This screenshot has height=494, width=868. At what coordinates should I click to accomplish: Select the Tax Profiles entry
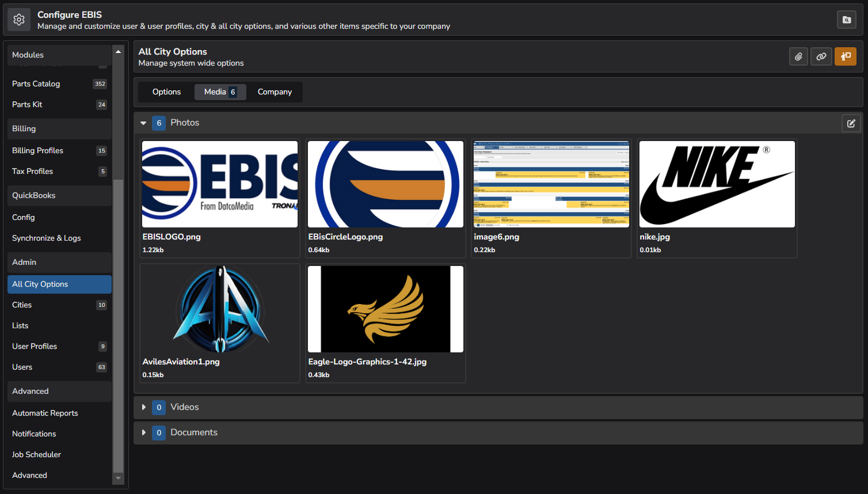32,171
